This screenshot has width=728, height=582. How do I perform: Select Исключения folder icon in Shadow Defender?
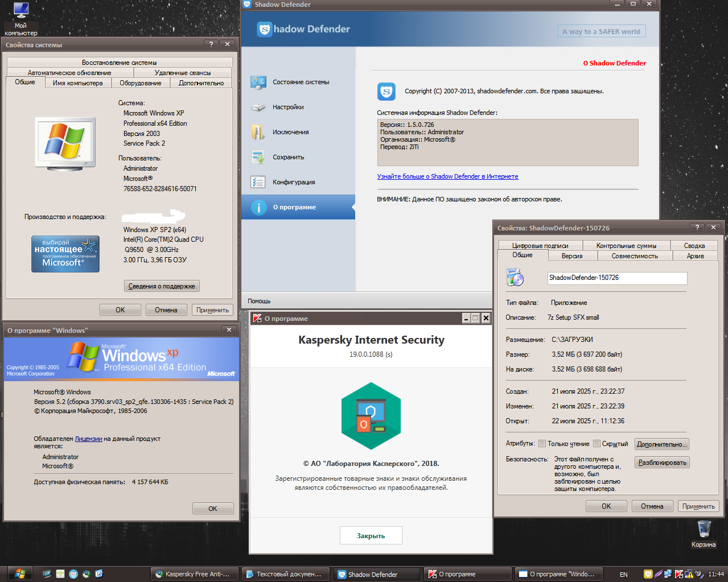258,132
